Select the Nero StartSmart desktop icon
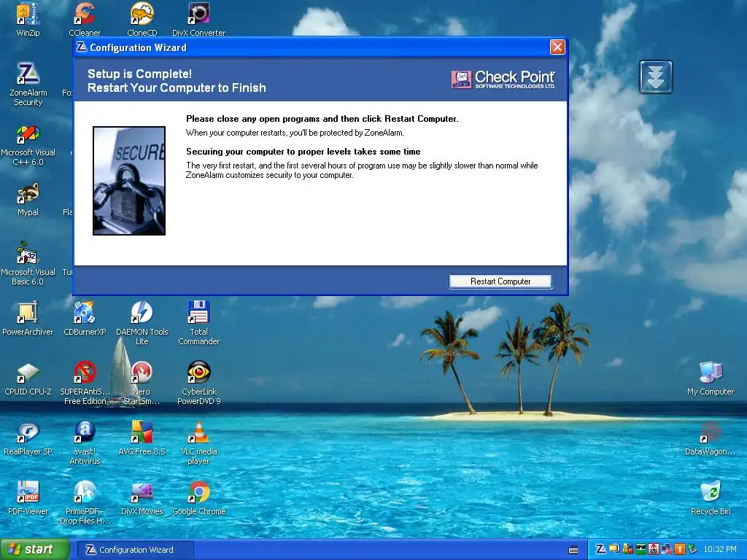The width and height of the screenshot is (747, 560). coord(142,384)
